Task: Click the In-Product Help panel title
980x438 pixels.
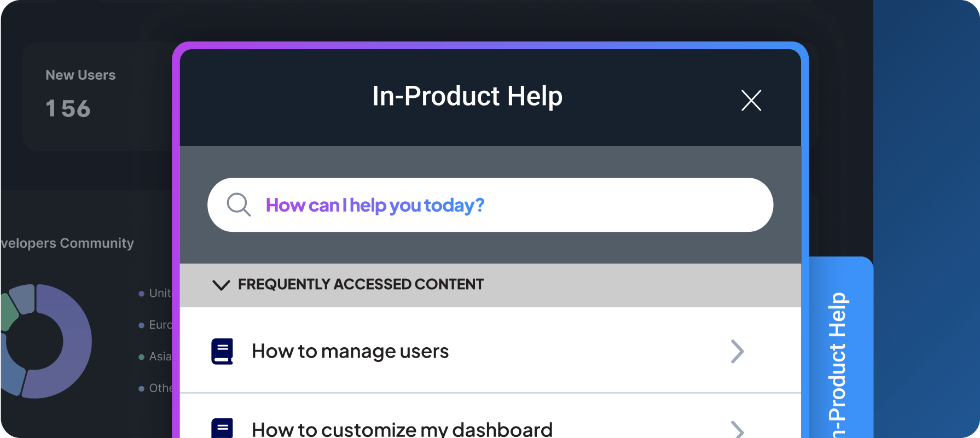Action: click(467, 96)
